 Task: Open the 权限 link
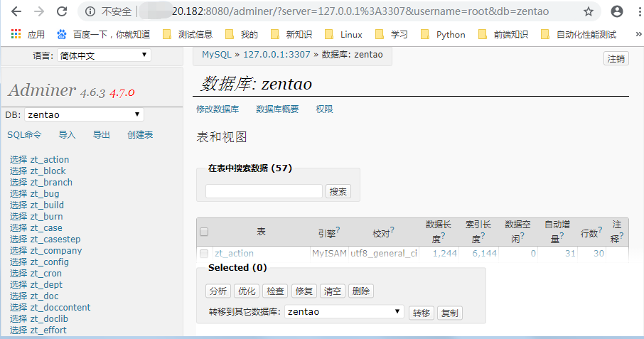click(324, 109)
